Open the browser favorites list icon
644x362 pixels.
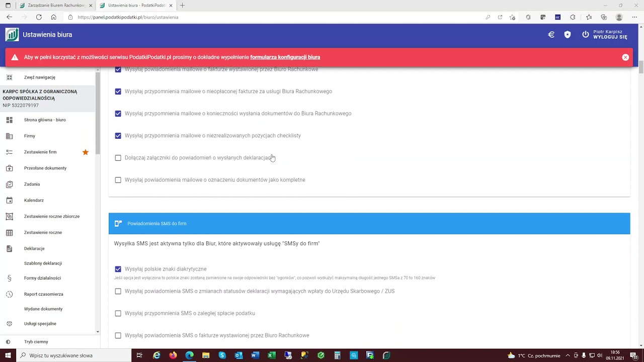(x=589, y=17)
